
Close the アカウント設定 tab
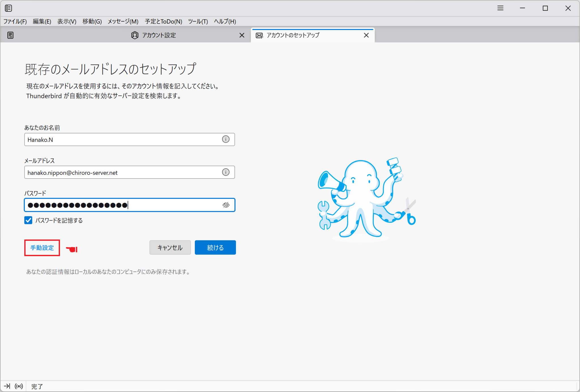coord(242,35)
